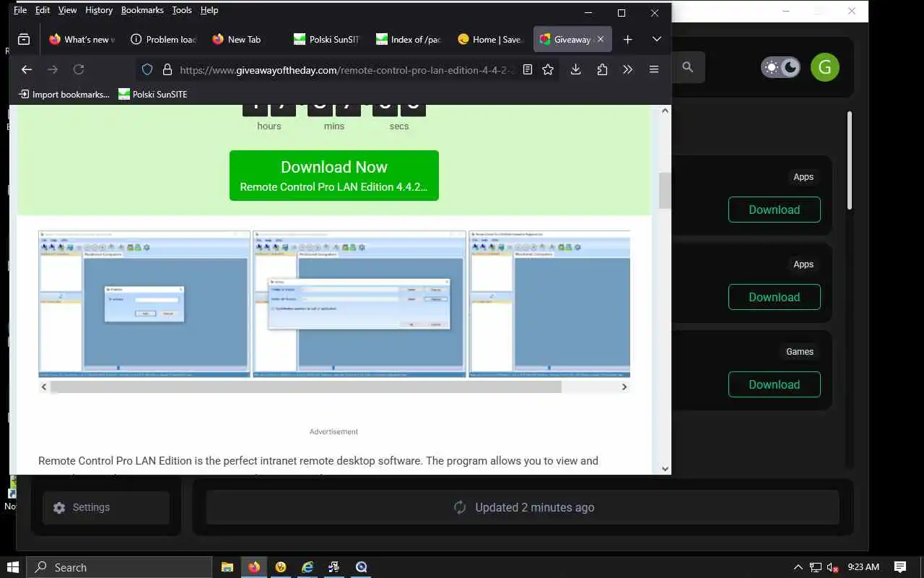Screen dimensions: 924x578
Task: Click the green G profile avatar
Action: [824, 67]
